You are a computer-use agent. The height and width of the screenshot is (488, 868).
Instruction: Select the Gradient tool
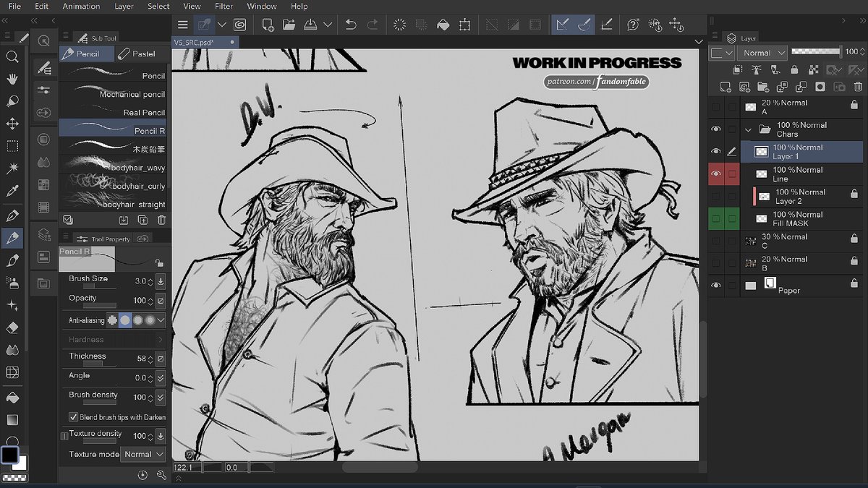click(x=12, y=419)
